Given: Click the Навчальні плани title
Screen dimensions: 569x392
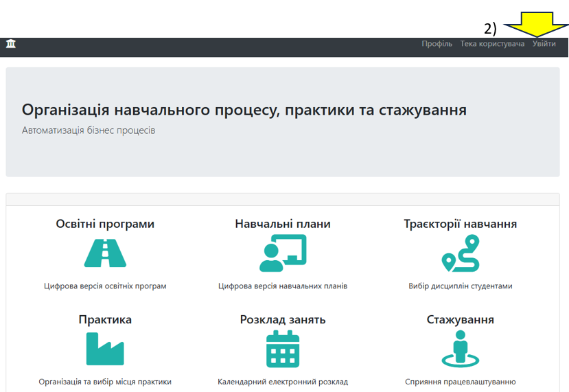Looking at the screenshot, I should point(283,224).
